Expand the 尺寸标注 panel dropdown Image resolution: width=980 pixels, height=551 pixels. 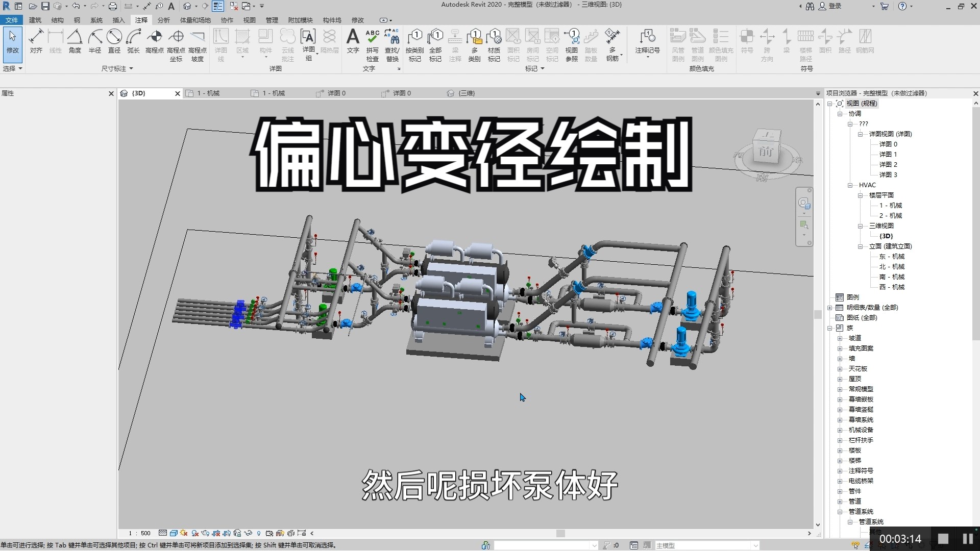117,68
